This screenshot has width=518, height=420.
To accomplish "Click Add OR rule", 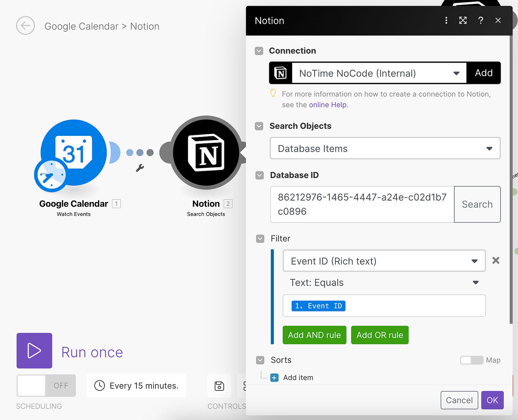I will point(380,335).
